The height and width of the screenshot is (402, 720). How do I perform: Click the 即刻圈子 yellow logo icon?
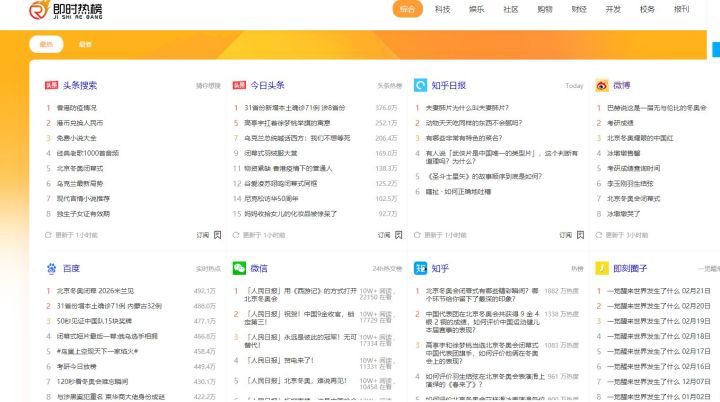coord(602,268)
